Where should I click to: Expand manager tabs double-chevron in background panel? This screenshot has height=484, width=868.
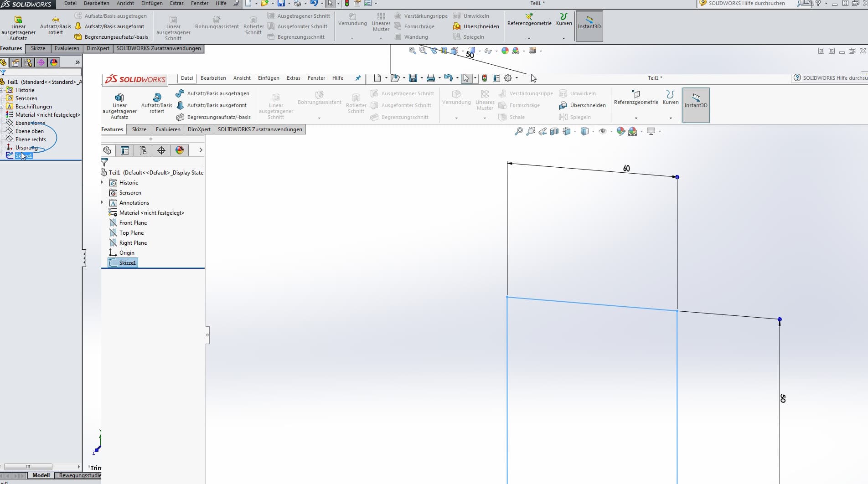(77, 62)
